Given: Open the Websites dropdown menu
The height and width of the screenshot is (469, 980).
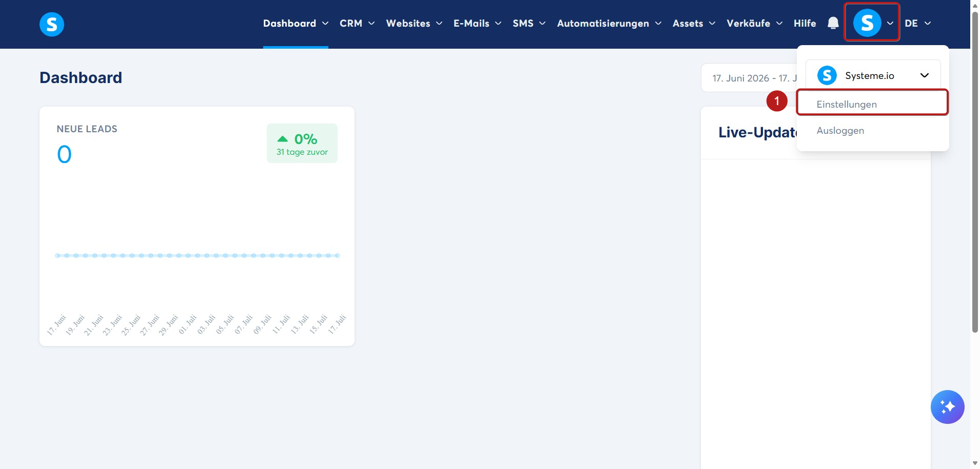Looking at the screenshot, I should (x=414, y=23).
